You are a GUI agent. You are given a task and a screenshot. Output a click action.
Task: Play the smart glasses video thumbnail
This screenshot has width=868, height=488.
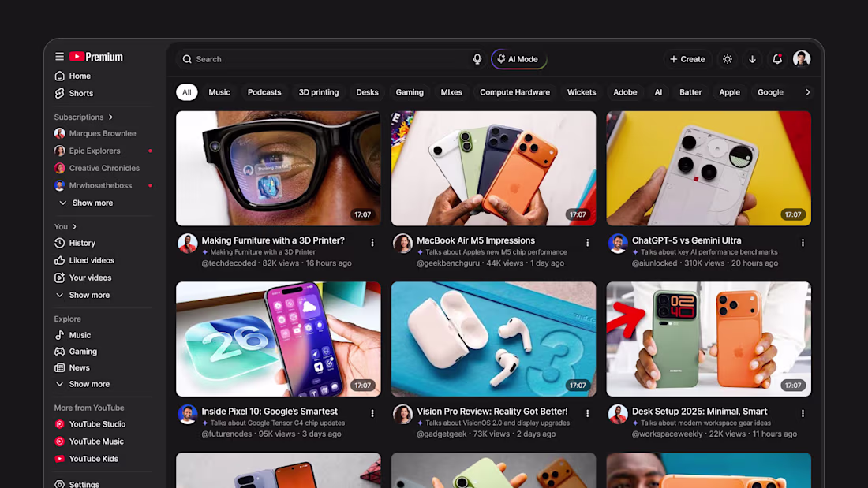[x=279, y=168]
